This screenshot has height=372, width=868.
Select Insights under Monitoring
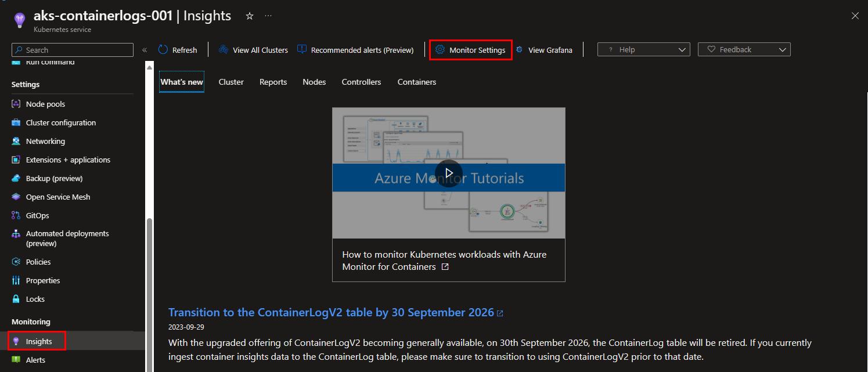coord(39,341)
